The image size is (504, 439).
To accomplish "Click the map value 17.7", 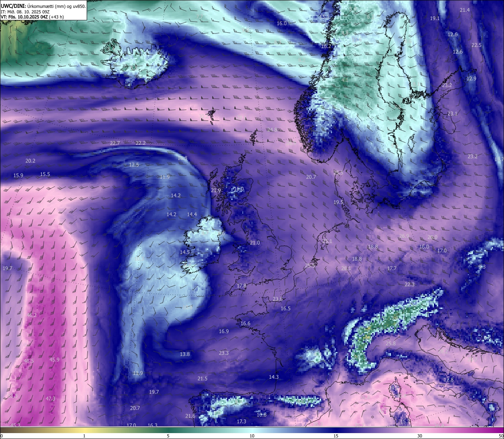I will pyautogui.click(x=392, y=268).
